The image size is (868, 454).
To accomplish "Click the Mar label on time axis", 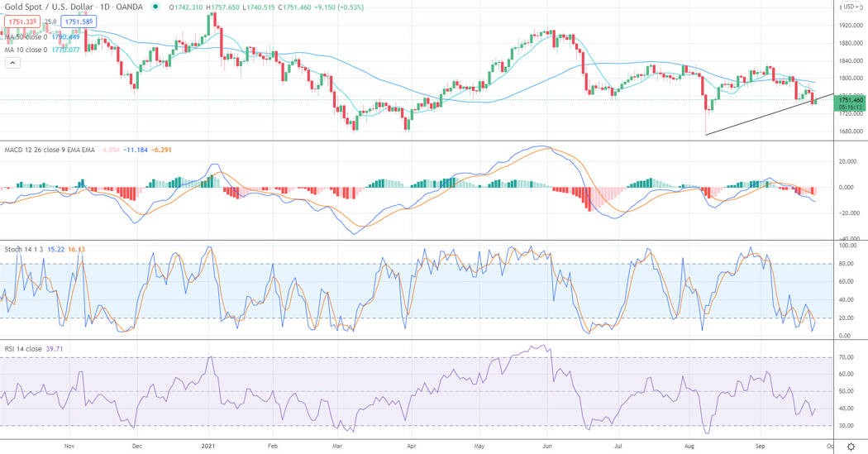I will (x=336, y=446).
